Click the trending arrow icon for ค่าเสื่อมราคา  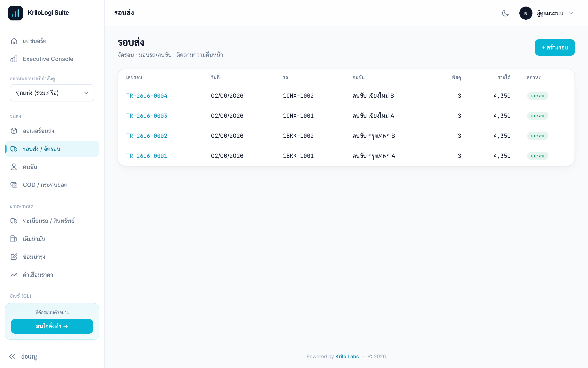coord(14,275)
